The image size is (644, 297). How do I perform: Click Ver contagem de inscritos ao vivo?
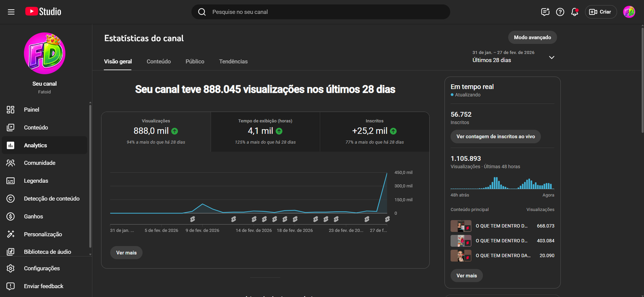(x=495, y=136)
